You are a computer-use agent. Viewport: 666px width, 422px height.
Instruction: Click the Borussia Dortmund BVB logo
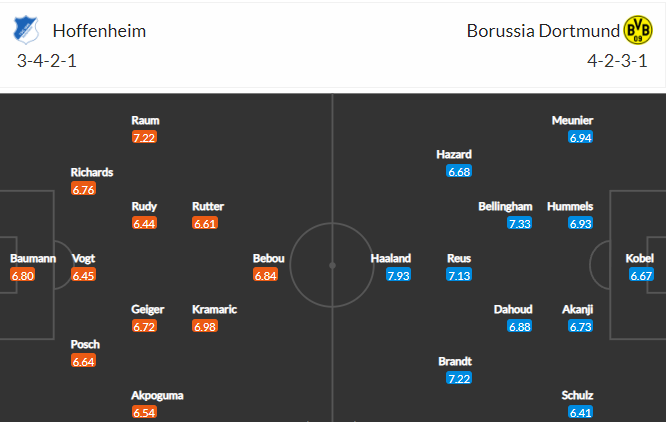pyautogui.click(x=638, y=30)
